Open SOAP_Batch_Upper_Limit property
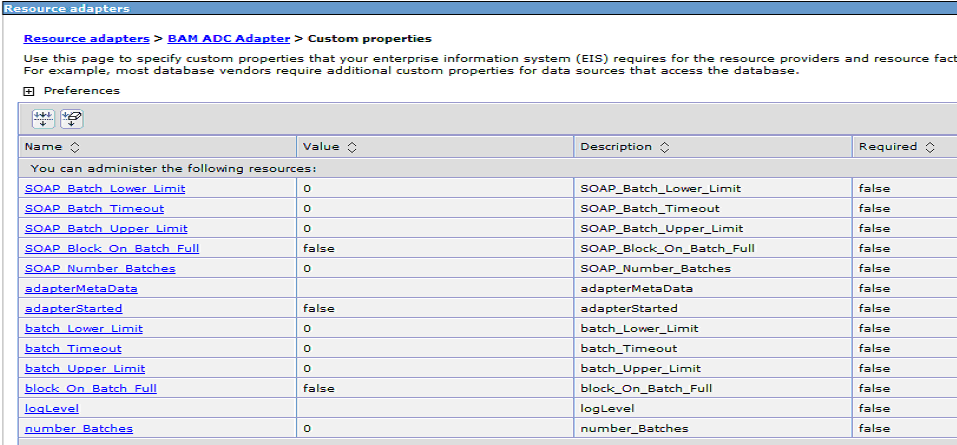Screen dimensions: 957x445 pos(106,229)
